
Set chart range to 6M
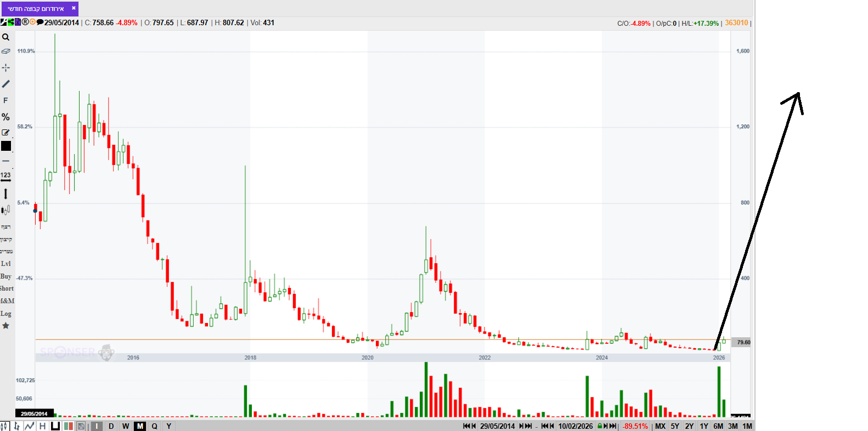pyautogui.click(x=718, y=426)
